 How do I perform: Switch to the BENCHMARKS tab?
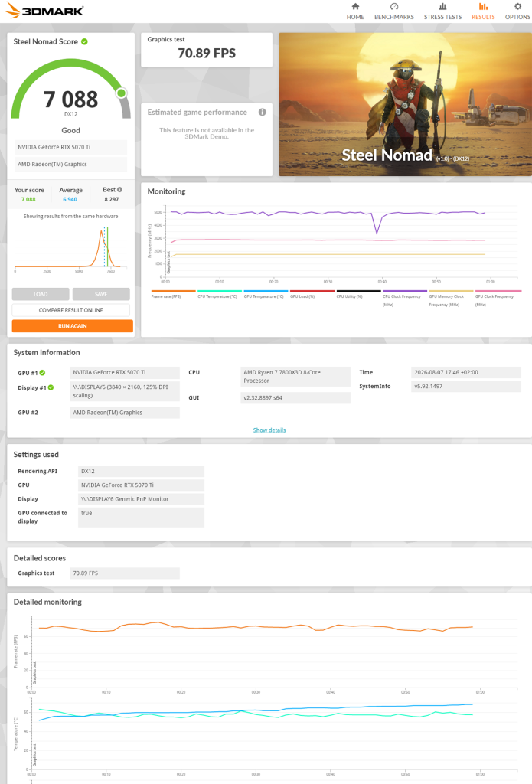394,11
